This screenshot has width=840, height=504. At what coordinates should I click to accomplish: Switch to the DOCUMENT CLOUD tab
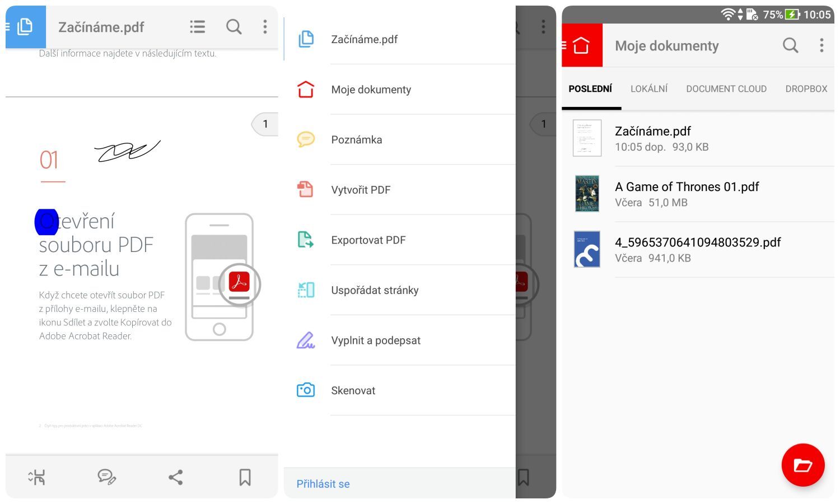tap(726, 88)
